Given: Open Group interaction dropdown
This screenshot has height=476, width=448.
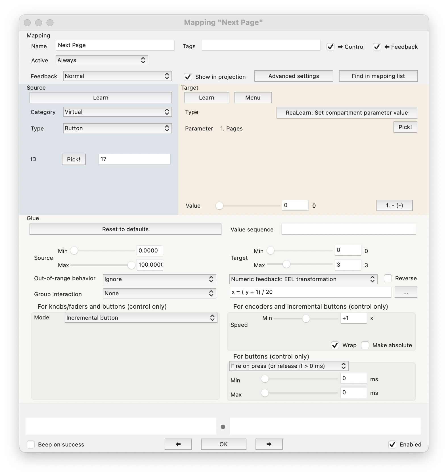Looking at the screenshot, I should pyautogui.click(x=159, y=293).
